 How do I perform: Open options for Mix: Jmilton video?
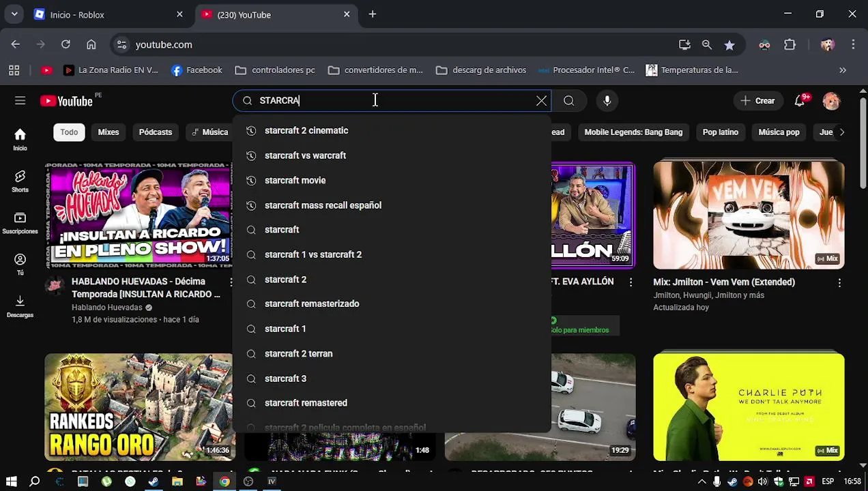pyautogui.click(x=839, y=282)
